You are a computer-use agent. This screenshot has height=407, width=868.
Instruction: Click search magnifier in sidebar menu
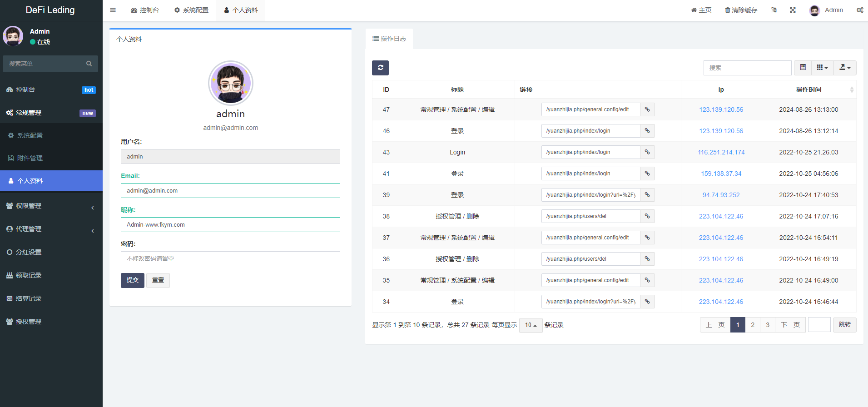click(89, 64)
